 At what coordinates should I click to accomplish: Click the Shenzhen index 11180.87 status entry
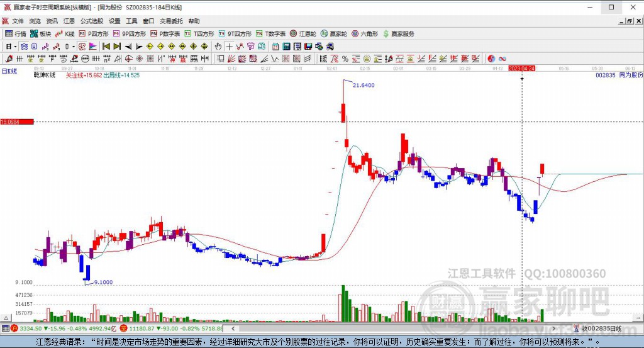[172, 328]
